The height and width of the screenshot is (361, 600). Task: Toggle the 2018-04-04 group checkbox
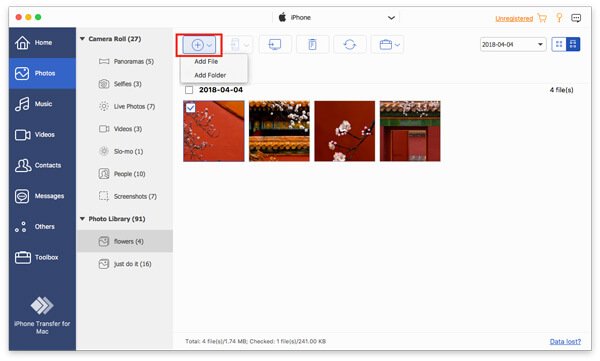point(189,90)
